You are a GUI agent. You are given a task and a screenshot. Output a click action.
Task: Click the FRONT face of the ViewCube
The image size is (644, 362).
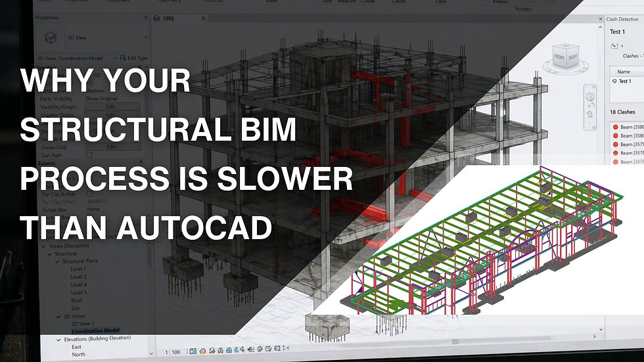559,57
